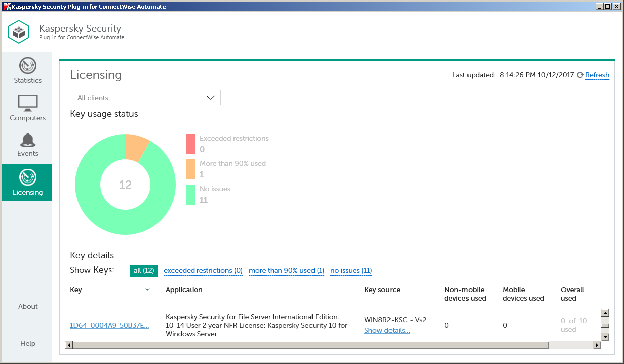Click the Key column sort arrow
Viewport: 624px width, 364px height.
[x=147, y=290]
